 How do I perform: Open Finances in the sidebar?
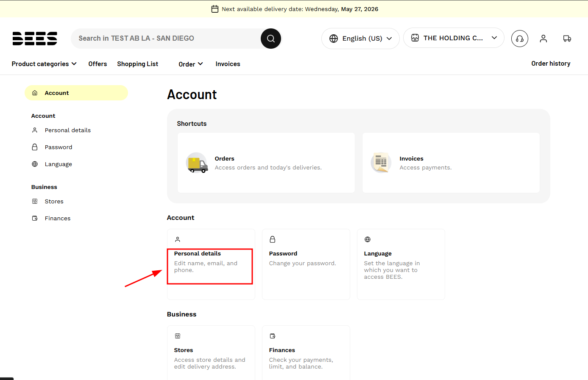pos(58,218)
